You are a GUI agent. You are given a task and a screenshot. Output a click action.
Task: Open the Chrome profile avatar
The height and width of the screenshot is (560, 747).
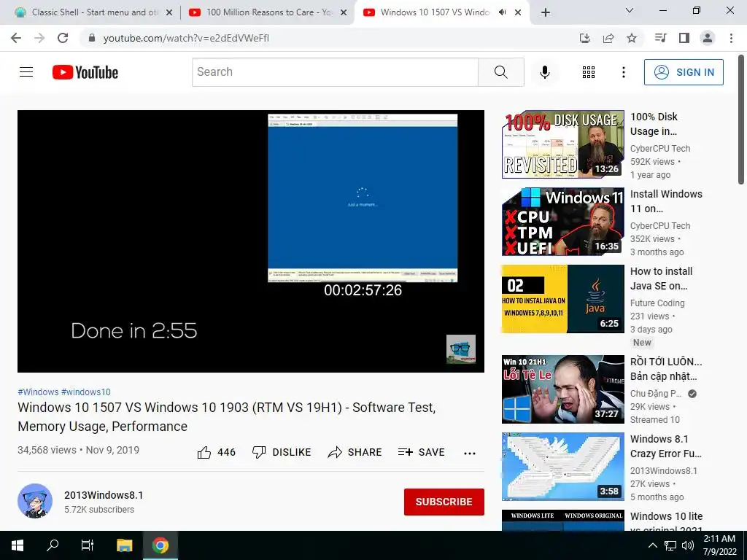click(x=708, y=38)
